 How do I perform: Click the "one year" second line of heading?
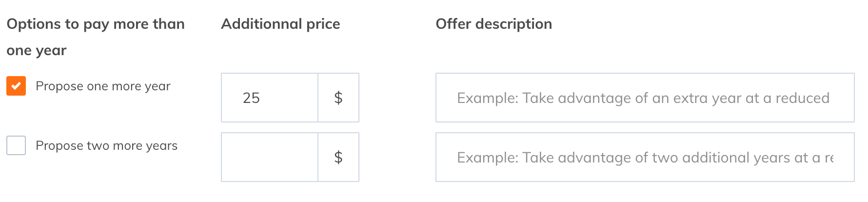37,50
